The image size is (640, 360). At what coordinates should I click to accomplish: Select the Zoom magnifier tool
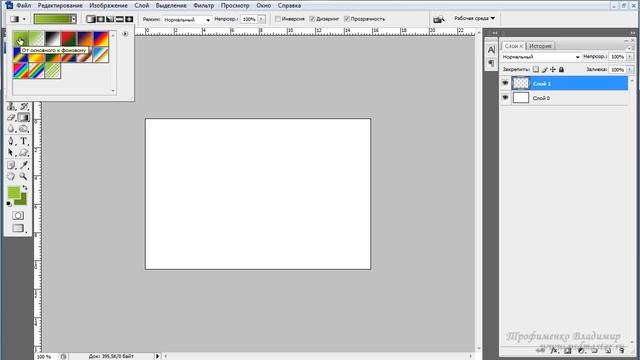pos(24,176)
